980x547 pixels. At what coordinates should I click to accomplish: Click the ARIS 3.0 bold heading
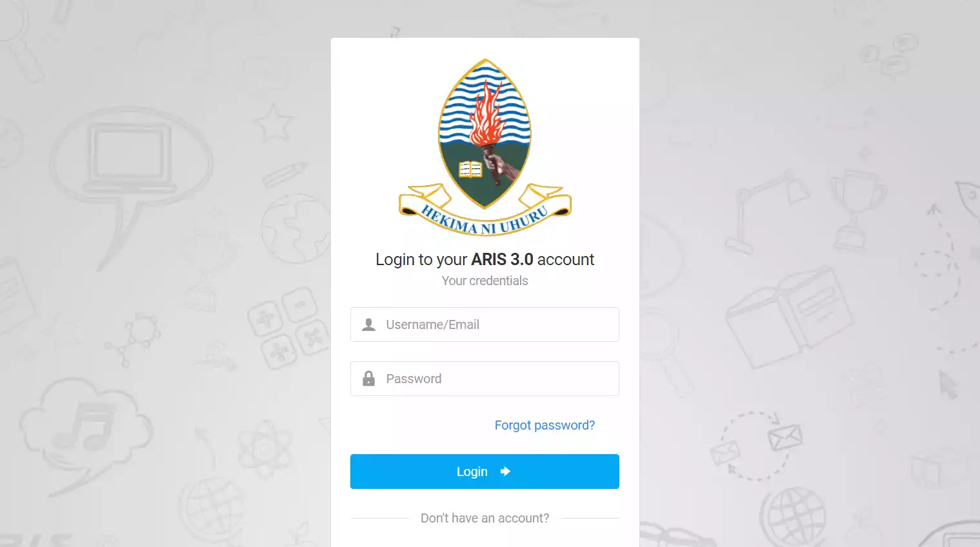503,259
